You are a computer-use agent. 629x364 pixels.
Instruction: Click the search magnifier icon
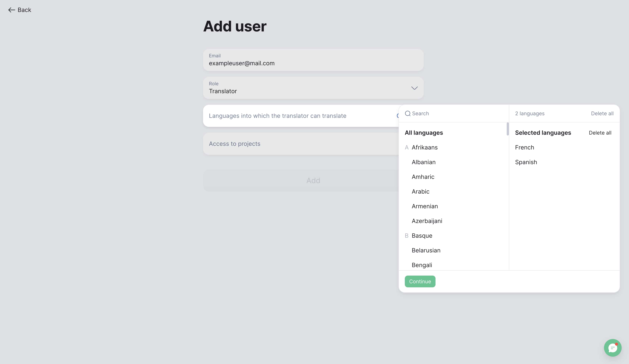click(408, 113)
